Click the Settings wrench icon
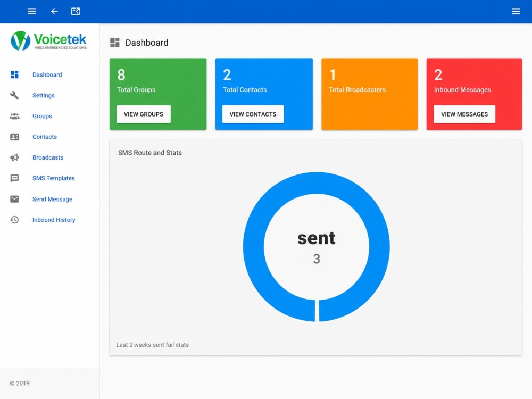Image resolution: width=532 pixels, height=399 pixels. (14, 95)
